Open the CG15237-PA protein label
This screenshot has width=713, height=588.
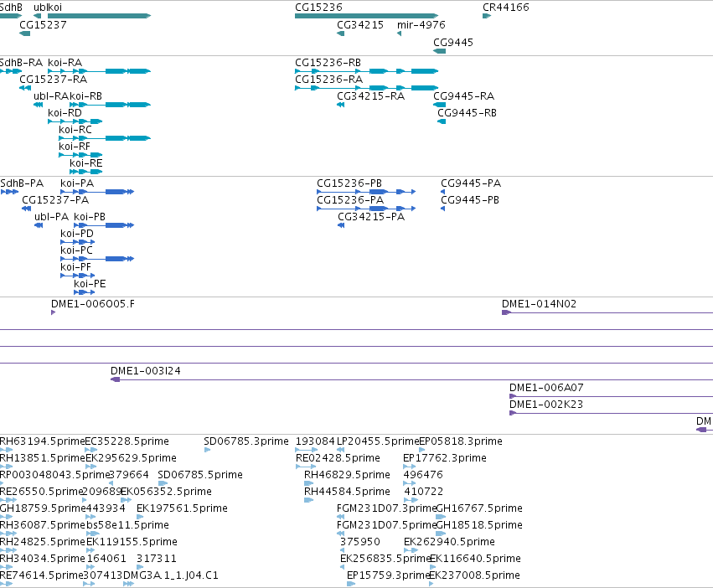tap(55, 200)
